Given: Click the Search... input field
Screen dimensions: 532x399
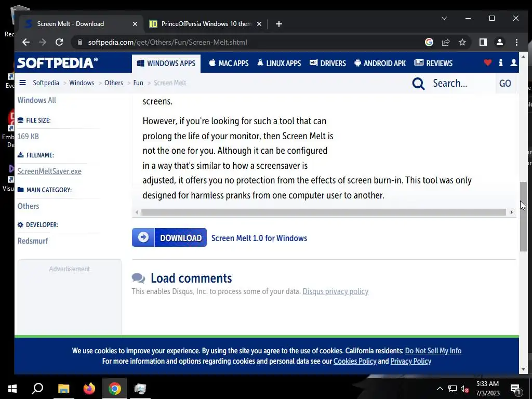Looking at the screenshot, I should [461, 83].
